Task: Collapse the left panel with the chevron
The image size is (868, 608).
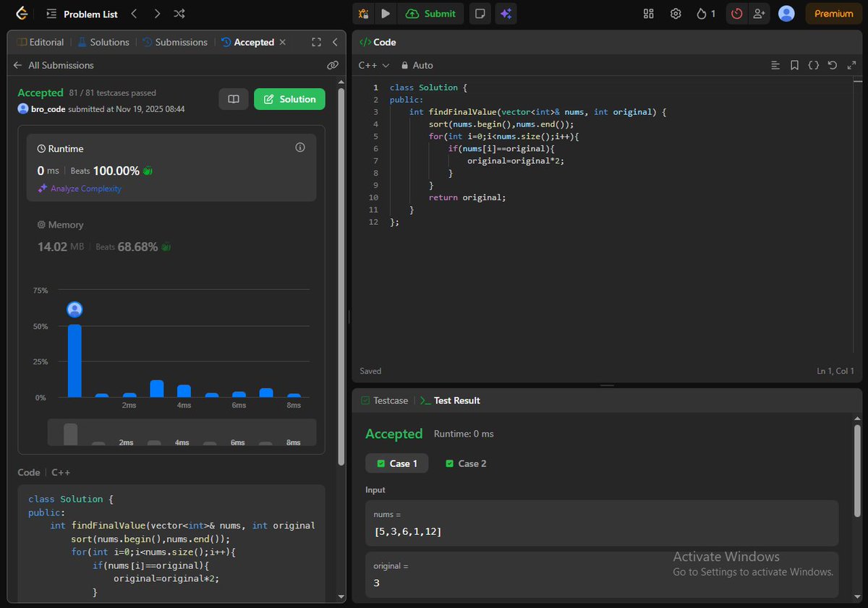Action: point(334,42)
